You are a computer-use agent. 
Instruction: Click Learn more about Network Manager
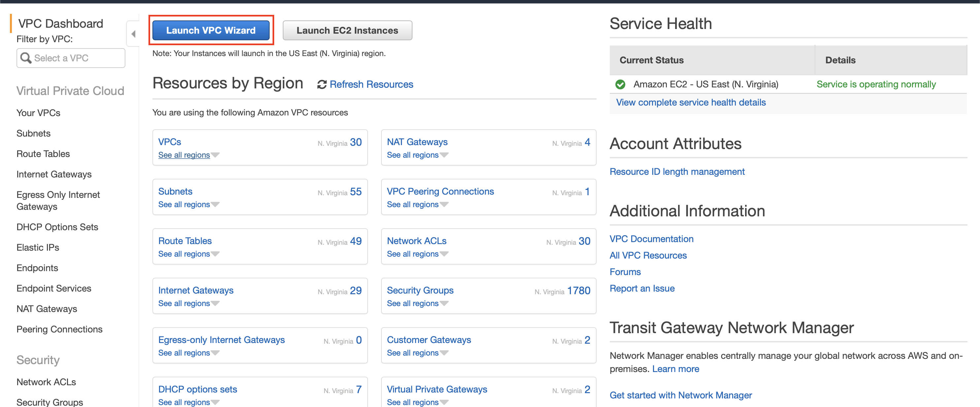676,369
